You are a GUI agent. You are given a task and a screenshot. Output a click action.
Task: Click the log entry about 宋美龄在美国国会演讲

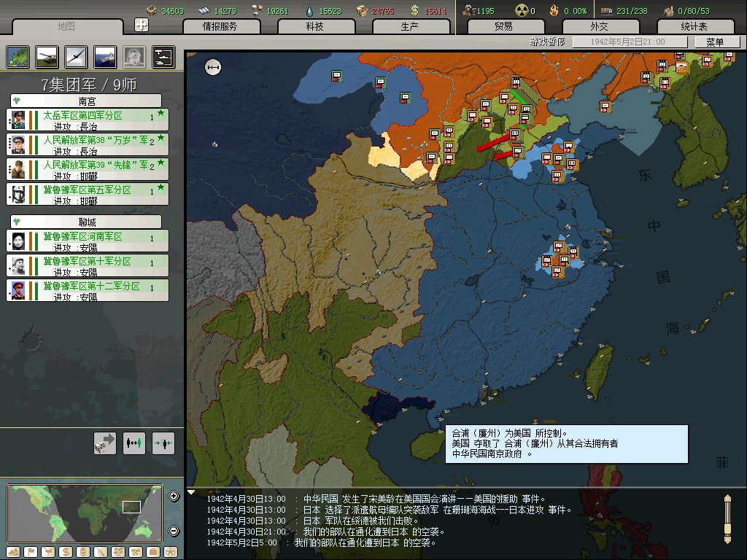tap(376, 499)
